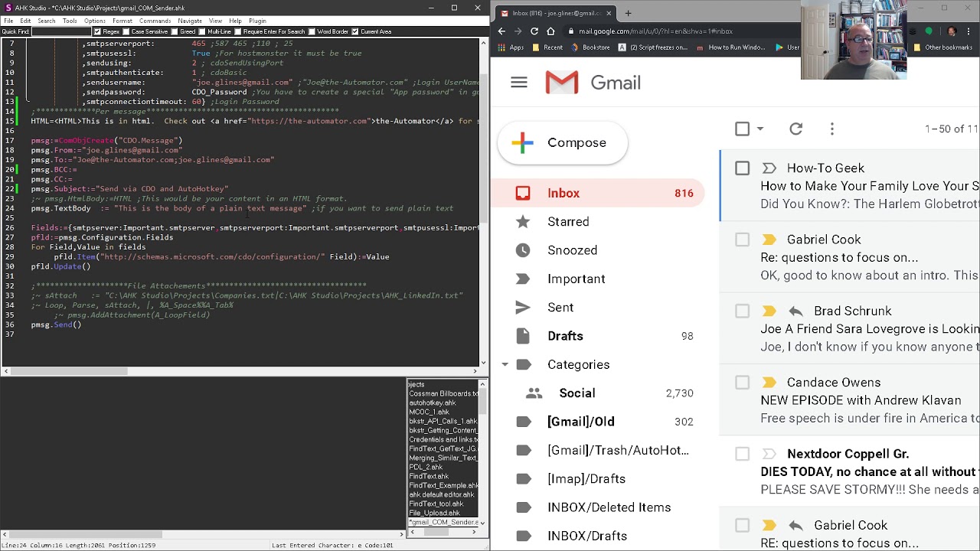This screenshot has height=551, width=980.
Task: Click the Compose button in Gmail
Action: [563, 143]
